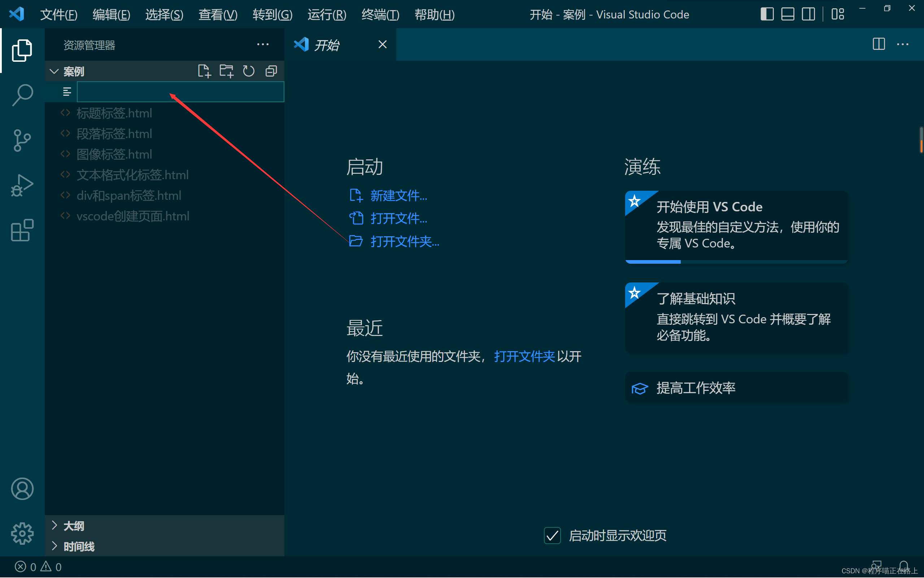
Task: Open the explorer panel more actions (…)
Action: [x=263, y=45]
